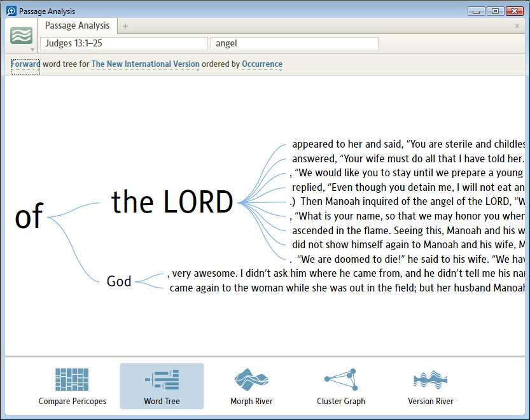The image size is (530, 420).
Task: Click the Morph River label
Action: [251, 401]
